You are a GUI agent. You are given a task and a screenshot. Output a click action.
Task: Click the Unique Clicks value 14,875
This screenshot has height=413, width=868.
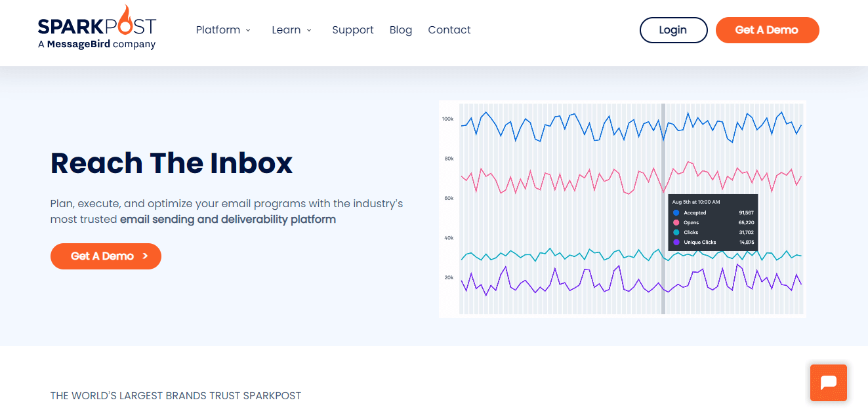(x=747, y=243)
